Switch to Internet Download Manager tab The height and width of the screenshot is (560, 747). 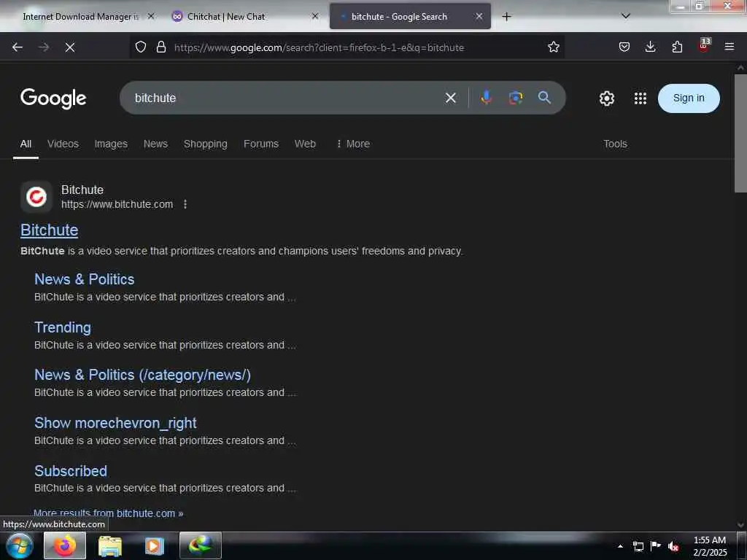(x=81, y=17)
